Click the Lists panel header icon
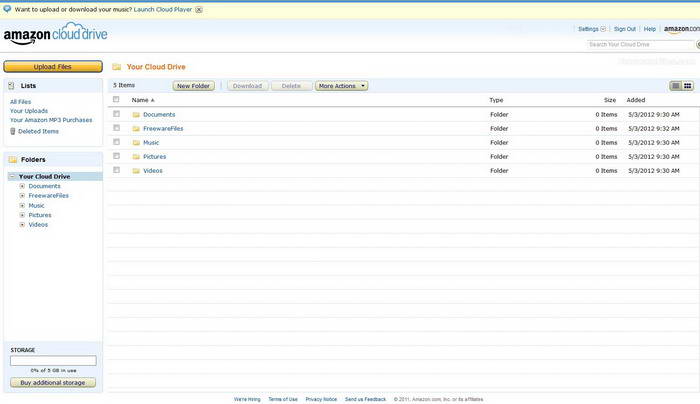The width and height of the screenshot is (700, 404). point(12,86)
